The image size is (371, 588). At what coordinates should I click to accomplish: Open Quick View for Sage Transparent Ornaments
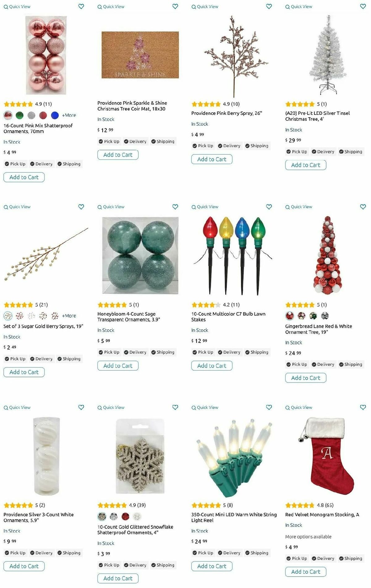[111, 207]
